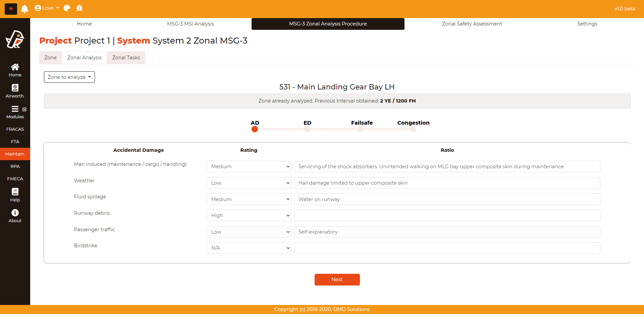
Task: Click the Runway debris ratio text field
Action: pos(447,215)
